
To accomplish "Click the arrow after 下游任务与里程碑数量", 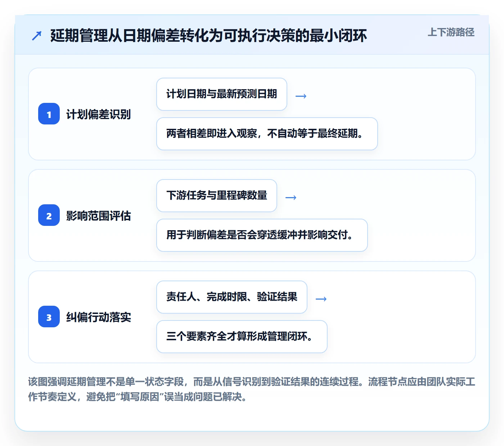I will (291, 197).
